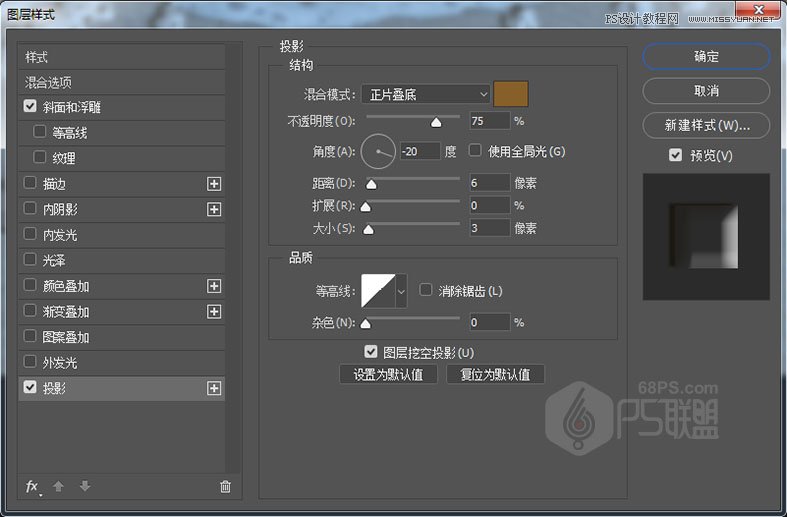
Task: Click the 杂色 noise slider handle
Action: [x=366, y=324]
